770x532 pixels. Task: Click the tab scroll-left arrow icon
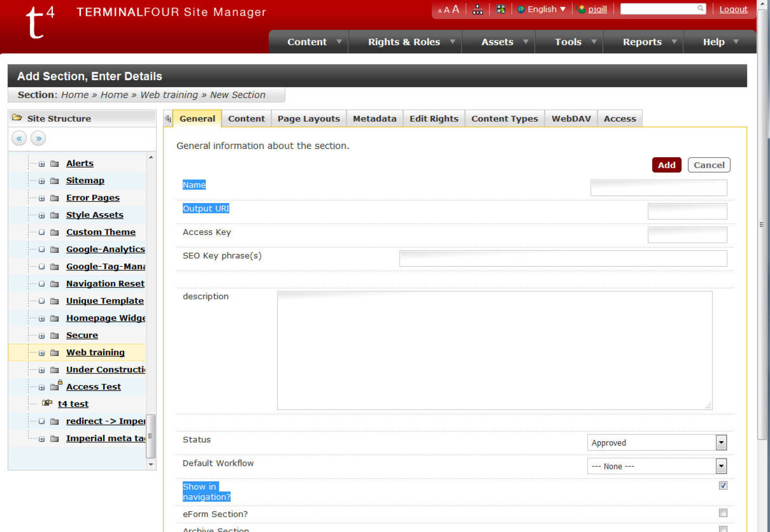168,119
